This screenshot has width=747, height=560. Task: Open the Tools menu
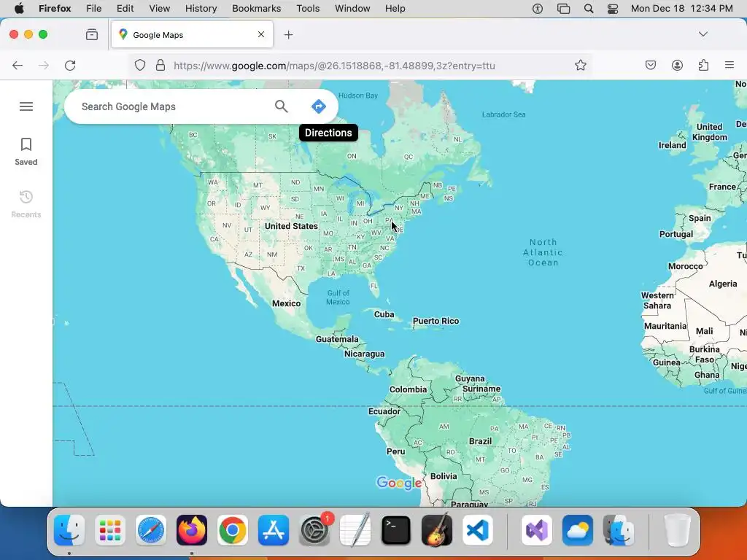tap(308, 9)
